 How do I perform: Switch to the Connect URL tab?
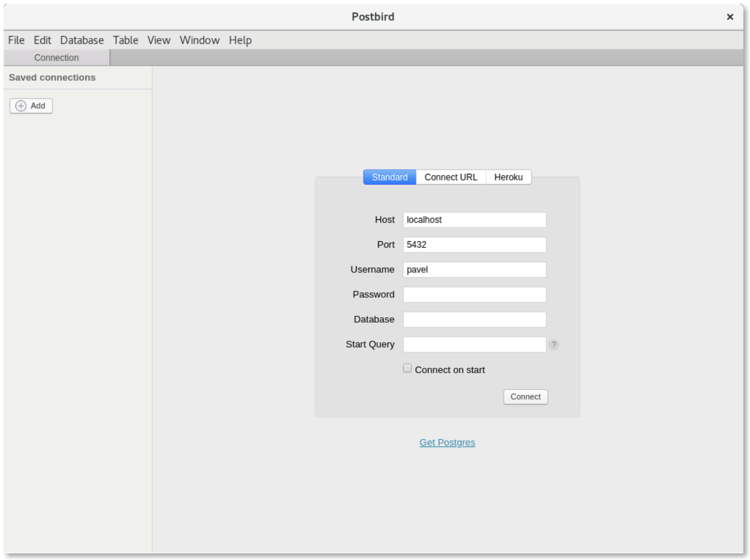coord(451,177)
